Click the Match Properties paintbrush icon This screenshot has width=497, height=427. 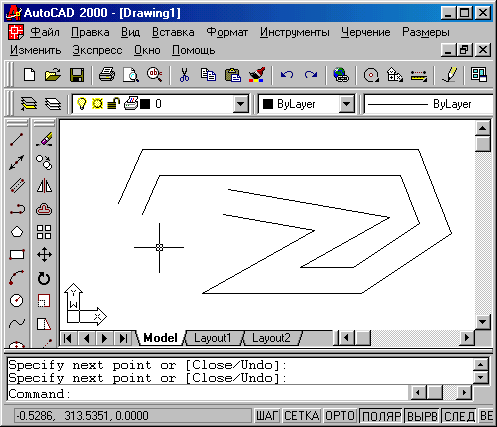point(257,75)
